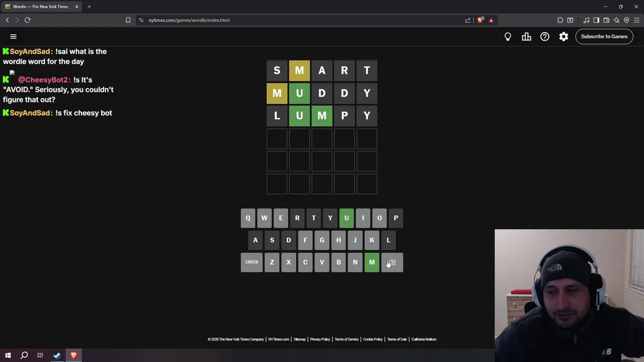The image size is (644, 362).
Task: Tap the F key on Wordle keyboard
Action: [x=305, y=240]
